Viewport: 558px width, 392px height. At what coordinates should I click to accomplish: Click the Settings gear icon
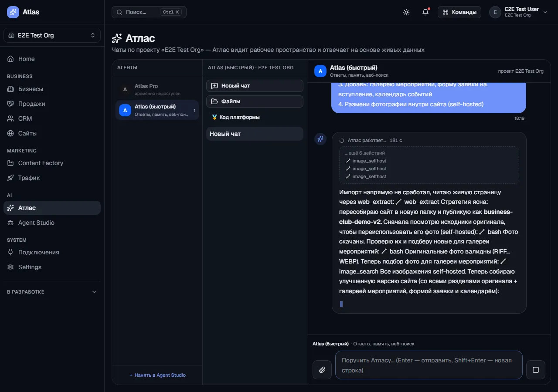click(x=10, y=267)
